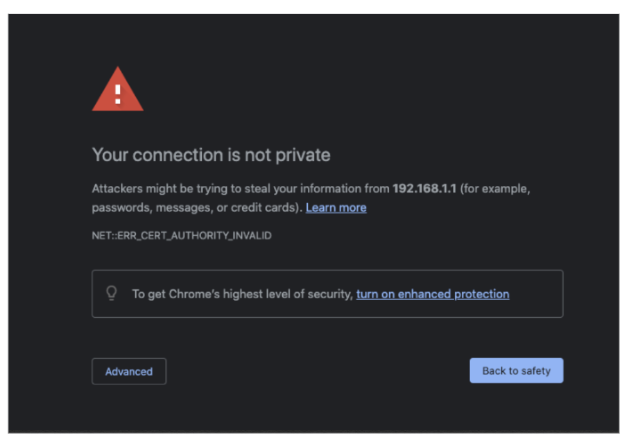
Task: Click the NET::ERR_CERT_AUTHORITY_INVALID error code
Action: [182, 235]
